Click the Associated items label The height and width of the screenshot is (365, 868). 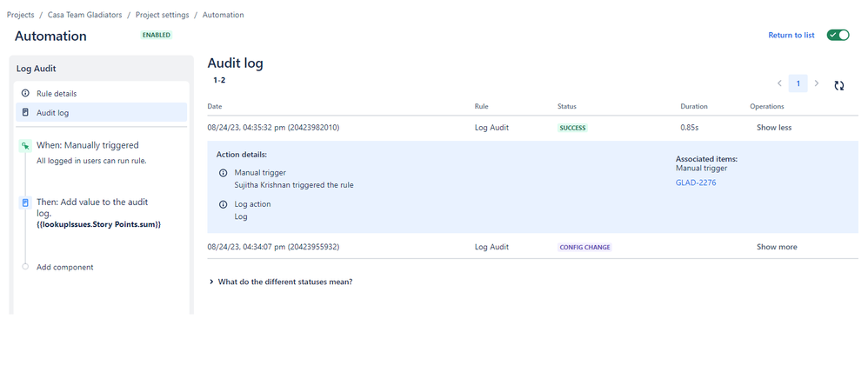point(706,159)
